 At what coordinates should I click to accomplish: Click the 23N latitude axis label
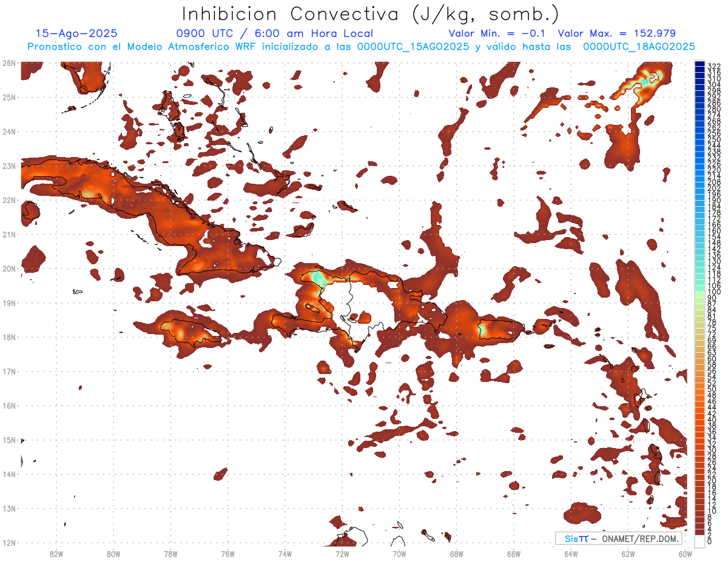click(8, 166)
